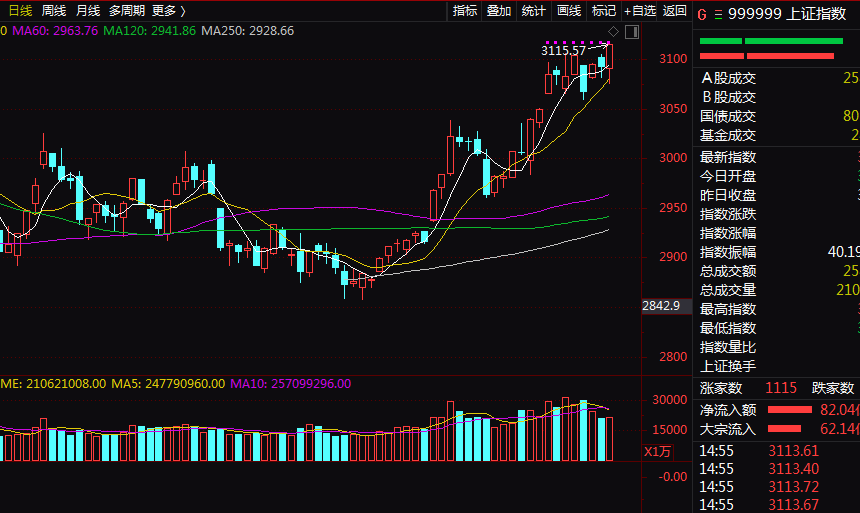Click the red G icon beside stock code
Screen dimensions: 860x513
[x=702, y=14]
